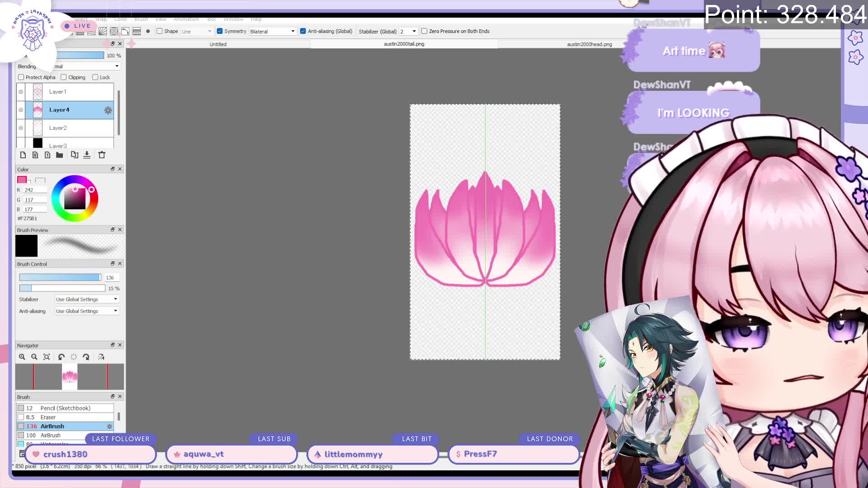Reset canvas rotation in Navigator
The height and width of the screenshot is (488, 868).
coord(74,357)
